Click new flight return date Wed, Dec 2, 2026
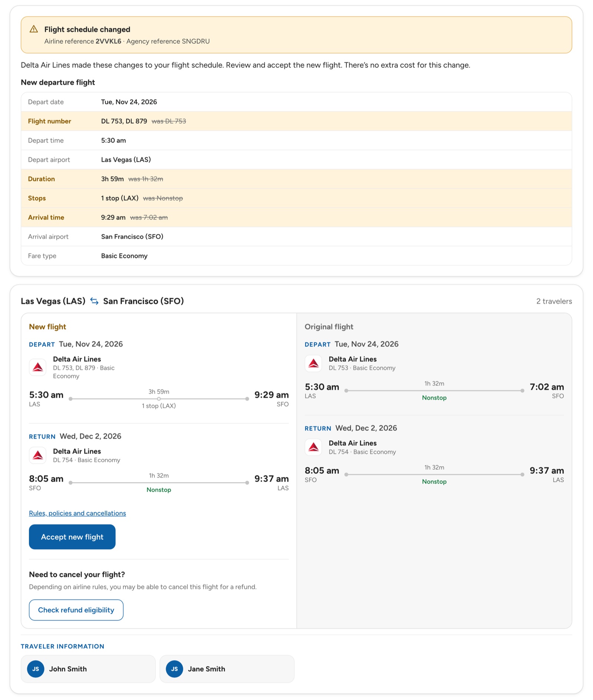This screenshot has width=593, height=700. tap(90, 436)
